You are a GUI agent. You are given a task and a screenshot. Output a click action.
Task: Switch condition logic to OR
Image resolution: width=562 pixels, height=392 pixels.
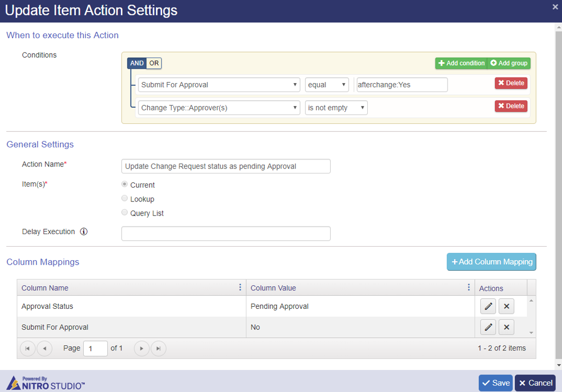154,63
